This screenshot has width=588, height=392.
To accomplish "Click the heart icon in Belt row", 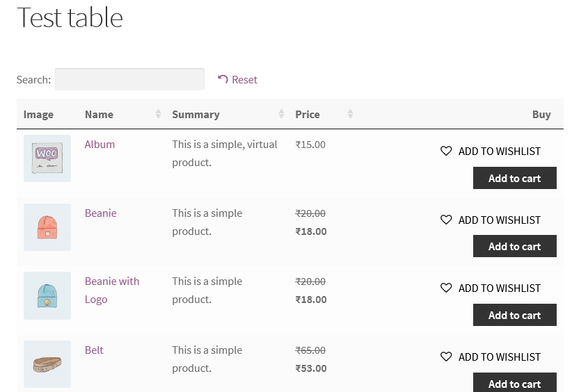I will [x=446, y=357].
